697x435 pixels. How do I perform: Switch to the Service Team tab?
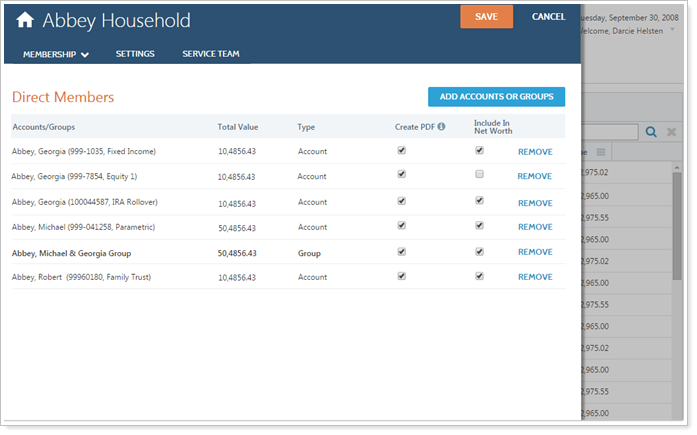point(210,54)
